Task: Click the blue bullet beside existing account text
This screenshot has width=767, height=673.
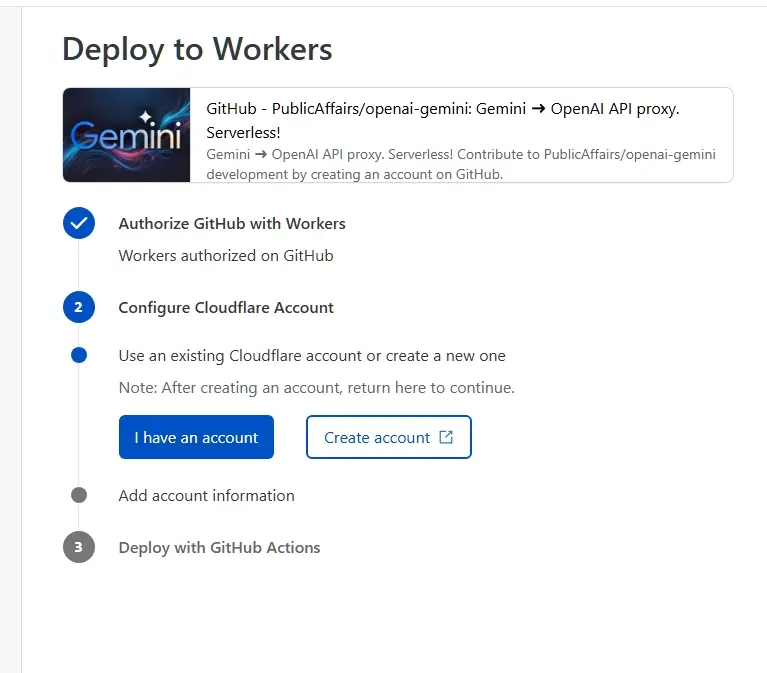Action: (x=79, y=355)
